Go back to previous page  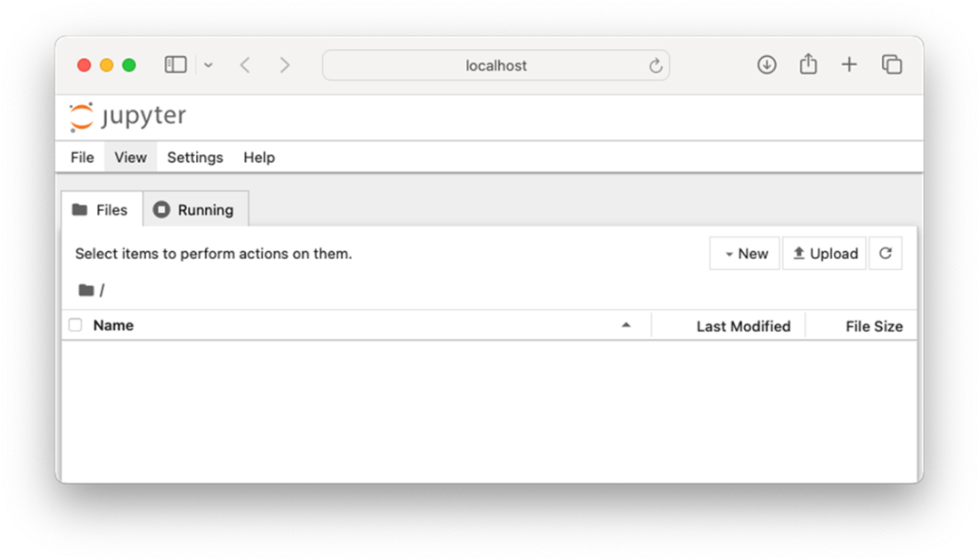click(245, 65)
